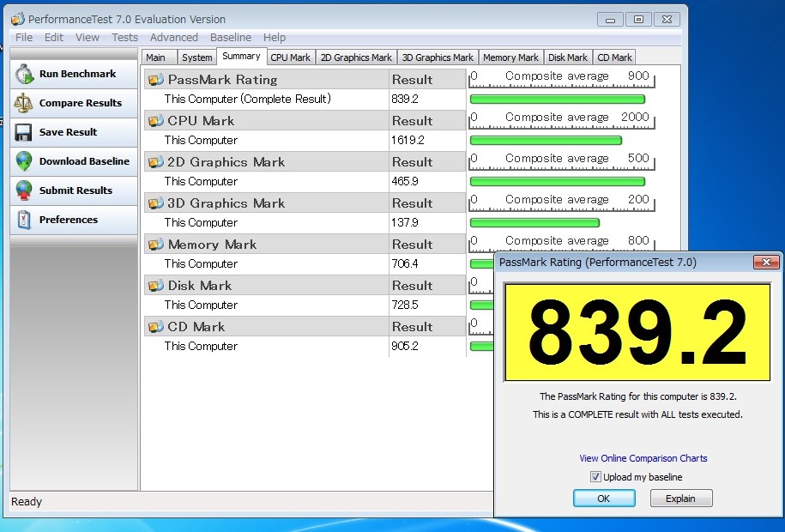Click the PassMark Rating composite average scale
Image resolution: width=785 pixels, height=532 pixels.
coord(562,79)
